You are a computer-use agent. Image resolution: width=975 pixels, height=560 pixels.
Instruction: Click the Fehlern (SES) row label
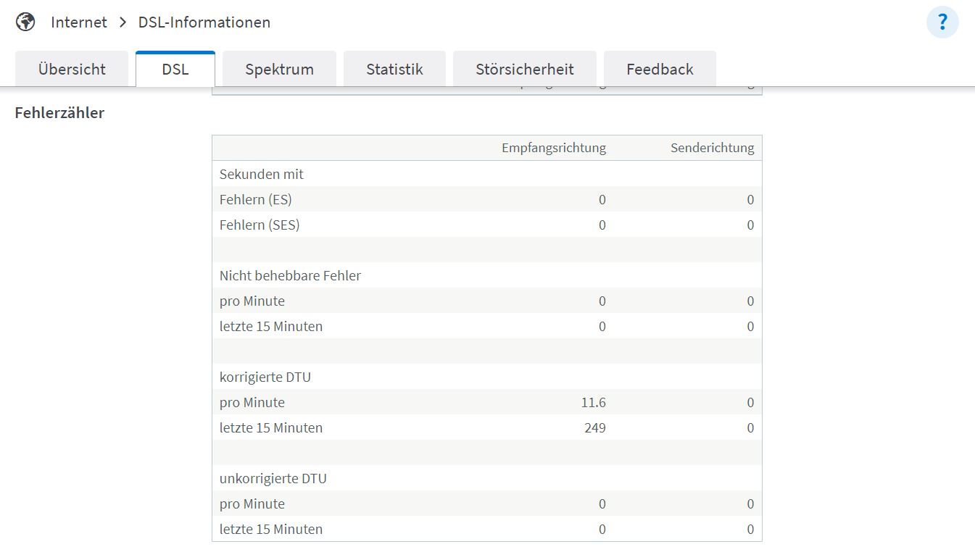click(260, 225)
